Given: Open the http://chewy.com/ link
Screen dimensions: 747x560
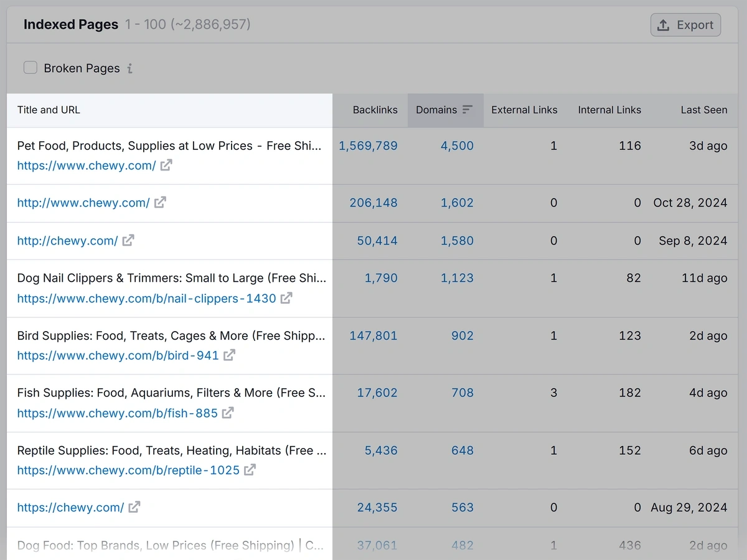Looking at the screenshot, I should pyautogui.click(x=67, y=240).
